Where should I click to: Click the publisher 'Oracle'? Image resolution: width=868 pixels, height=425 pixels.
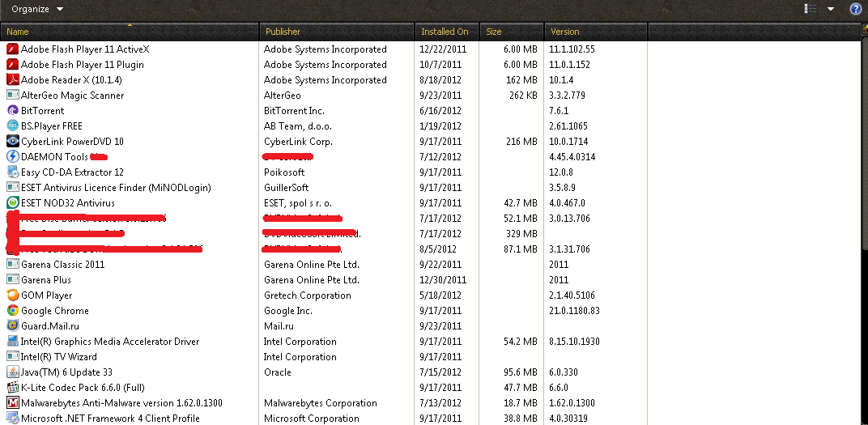pyautogui.click(x=278, y=372)
